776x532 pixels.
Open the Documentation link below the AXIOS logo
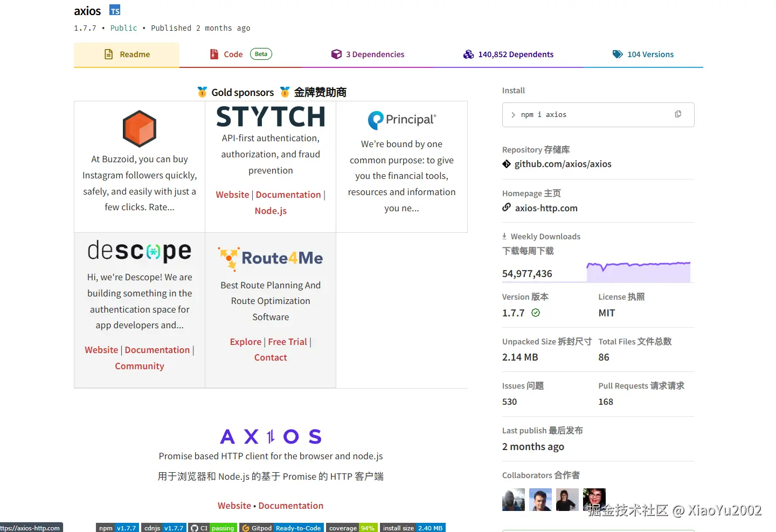pyautogui.click(x=291, y=506)
